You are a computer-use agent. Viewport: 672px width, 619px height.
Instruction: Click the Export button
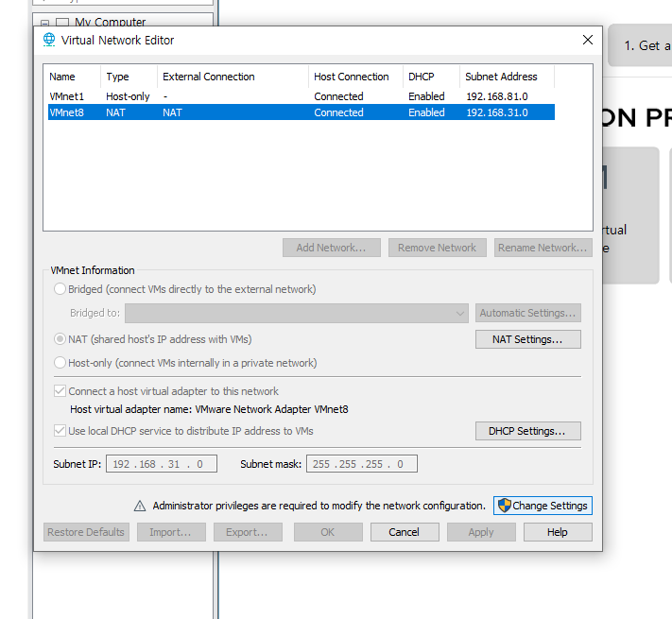click(248, 532)
